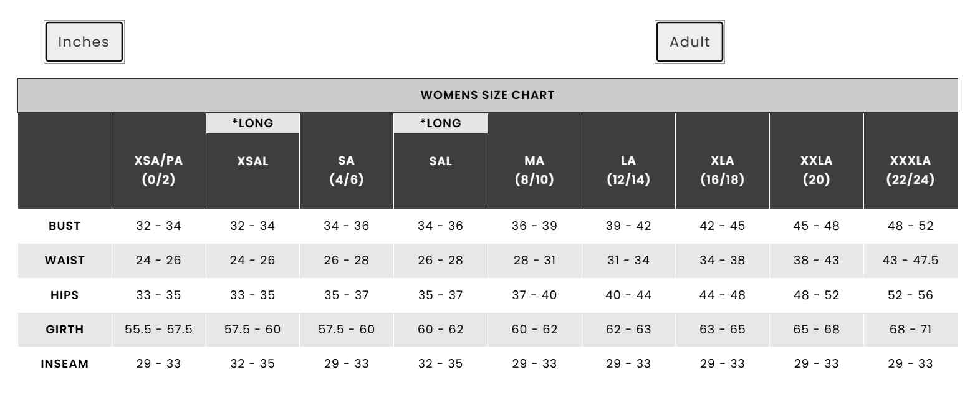Click the BUST row label
The image size is (980, 397).
65,226
